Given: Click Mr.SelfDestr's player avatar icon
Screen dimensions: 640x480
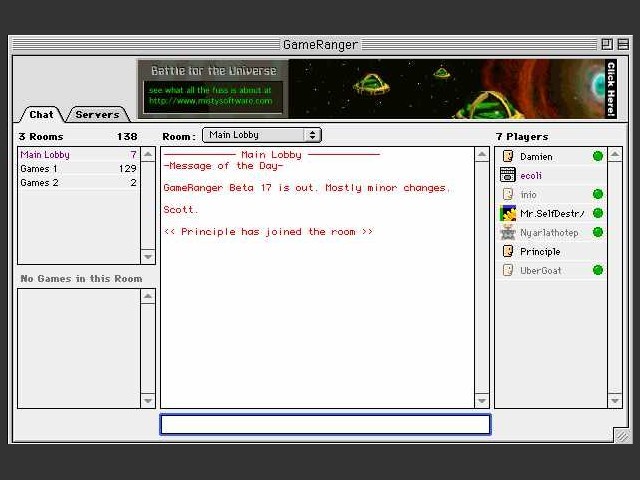Looking at the screenshot, I should [508, 213].
